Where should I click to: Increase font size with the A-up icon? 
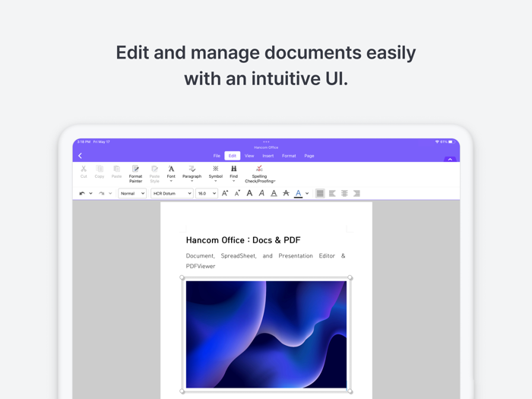pos(225,193)
